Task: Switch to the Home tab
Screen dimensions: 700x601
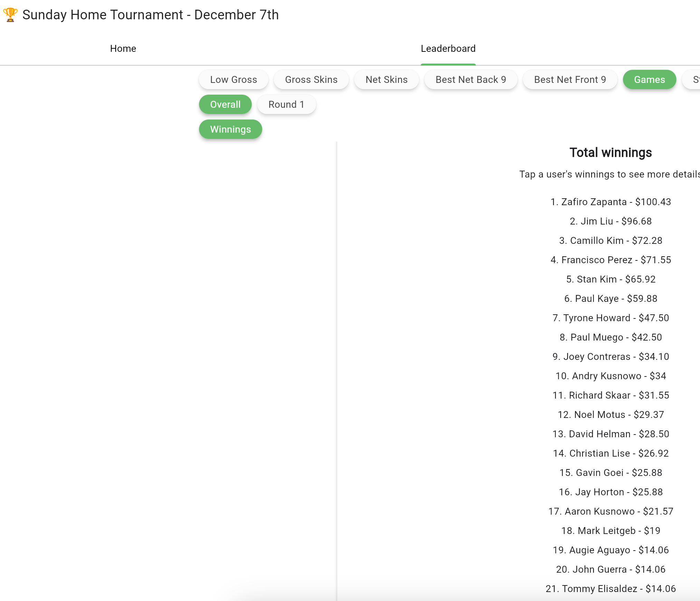Action: tap(123, 48)
